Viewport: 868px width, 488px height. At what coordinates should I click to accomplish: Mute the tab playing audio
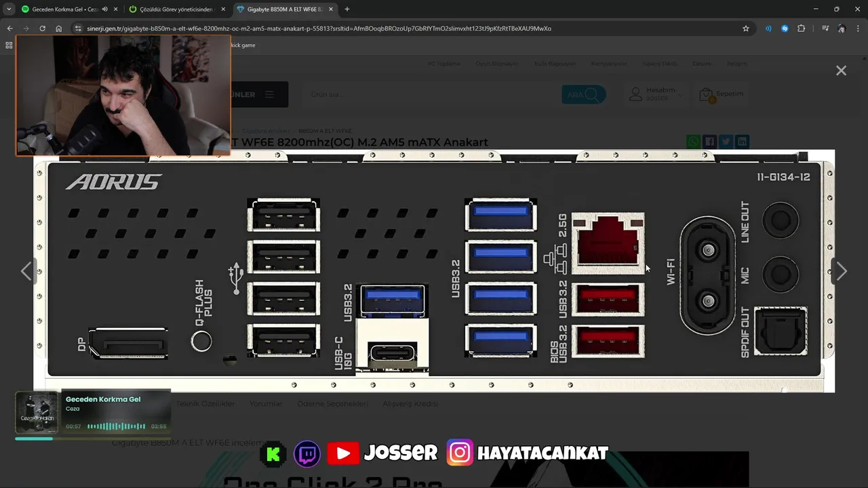point(104,9)
